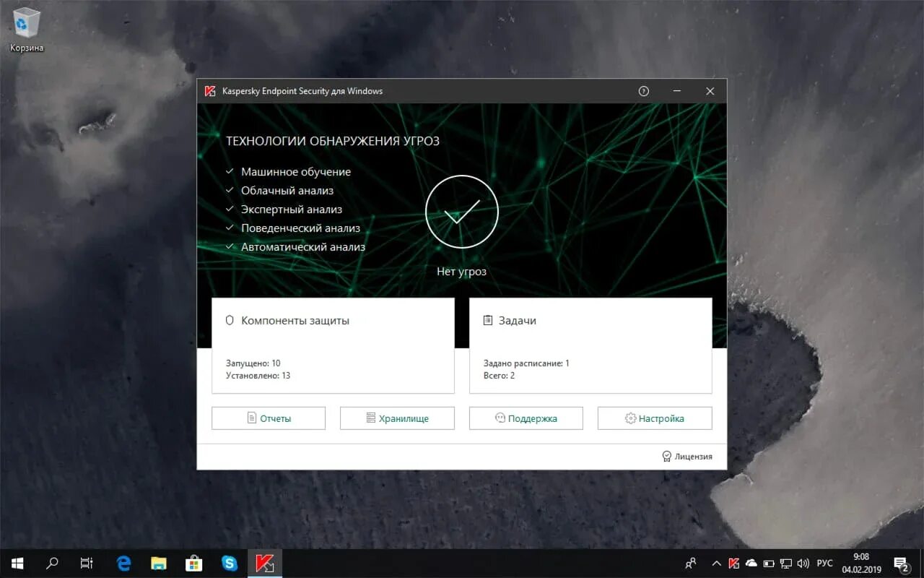Click the Всего: 2 text
Viewport: 924px width, 578px height.
(x=500, y=376)
